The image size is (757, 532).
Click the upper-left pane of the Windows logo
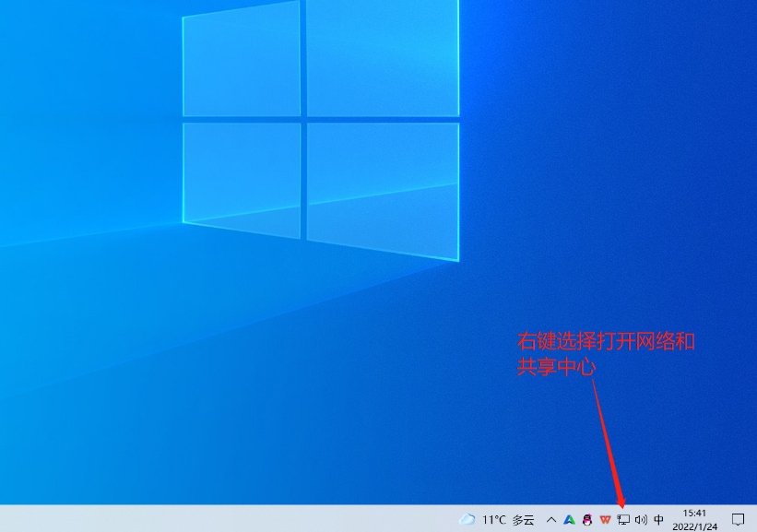[242, 63]
